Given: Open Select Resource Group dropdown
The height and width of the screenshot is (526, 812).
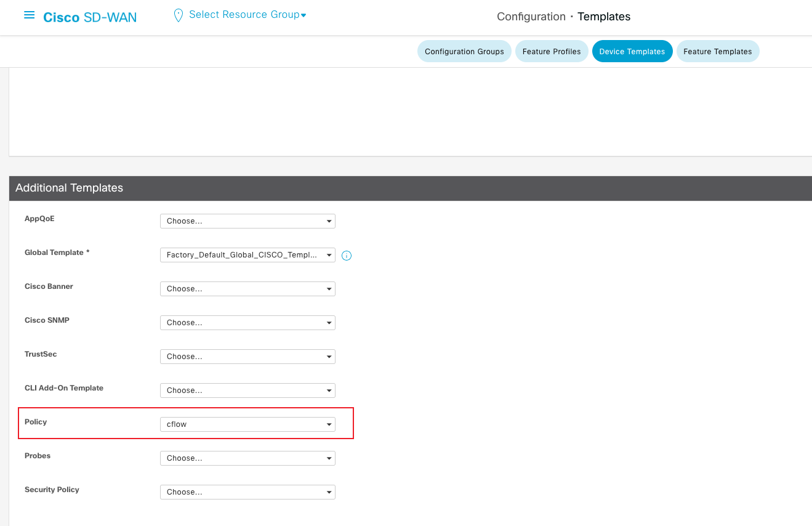Looking at the screenshot, I should coord(247,15).
